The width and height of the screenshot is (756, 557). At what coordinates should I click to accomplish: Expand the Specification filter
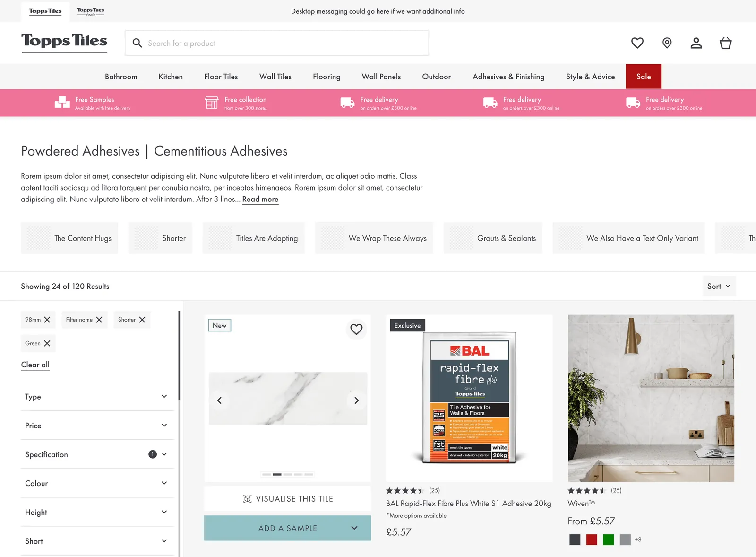[97, 454]
